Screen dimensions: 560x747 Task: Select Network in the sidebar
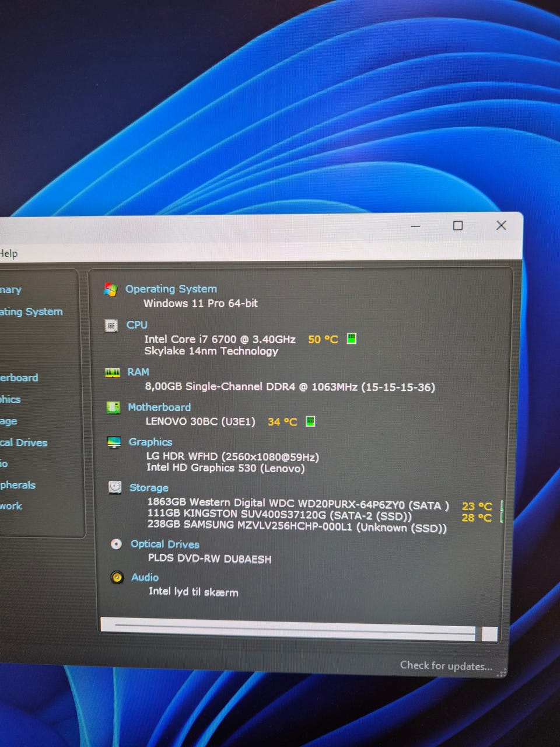(x=11, y=506)
